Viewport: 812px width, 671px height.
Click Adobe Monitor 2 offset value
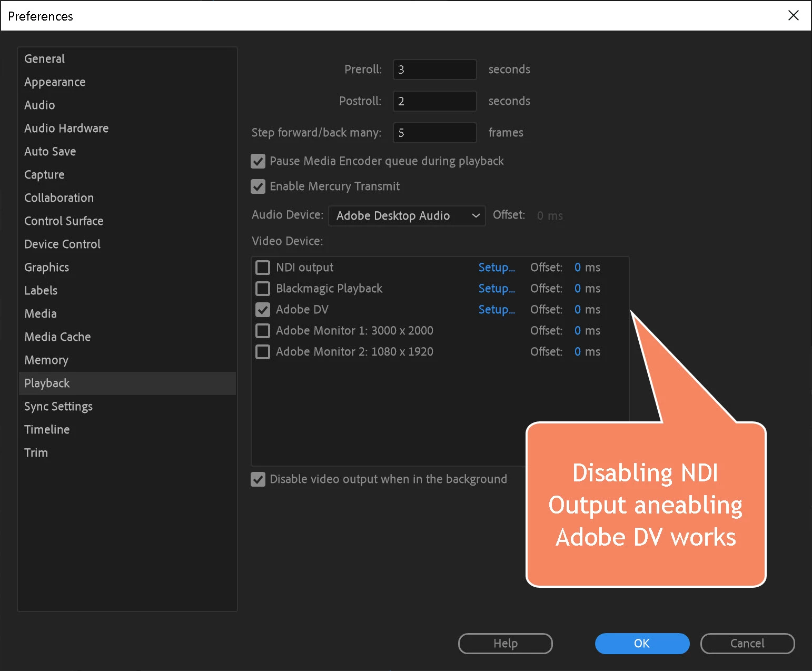578,352
